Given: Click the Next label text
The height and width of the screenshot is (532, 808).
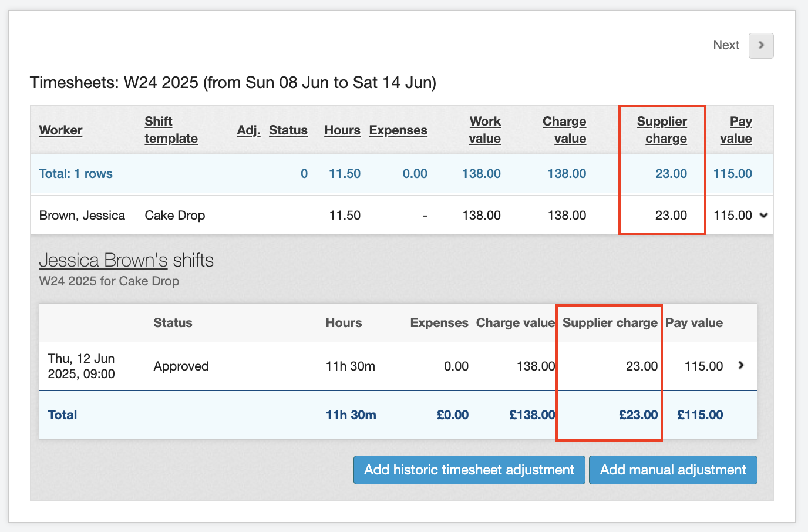Looking at the screenshot, I should coord(726,45).
